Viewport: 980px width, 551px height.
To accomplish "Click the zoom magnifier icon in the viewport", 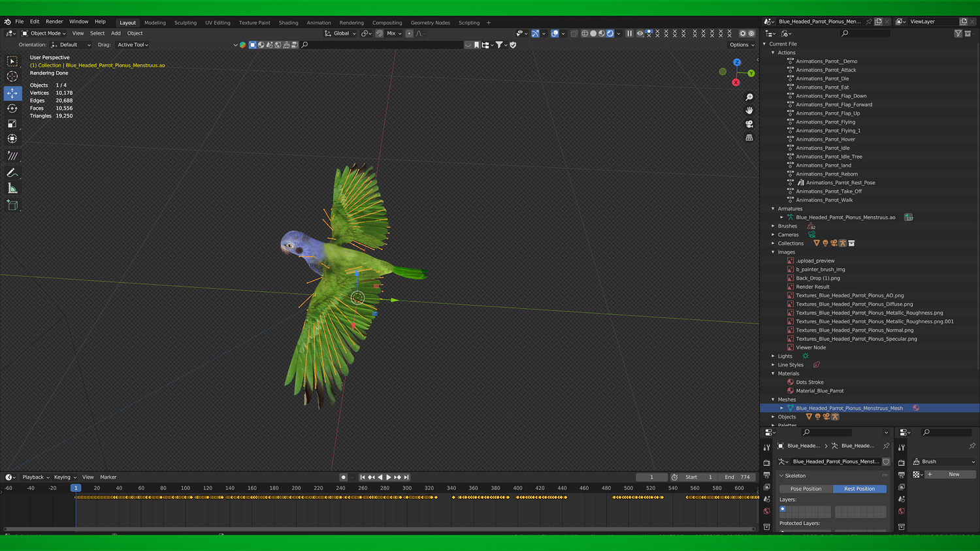I will tap(749, 97).
